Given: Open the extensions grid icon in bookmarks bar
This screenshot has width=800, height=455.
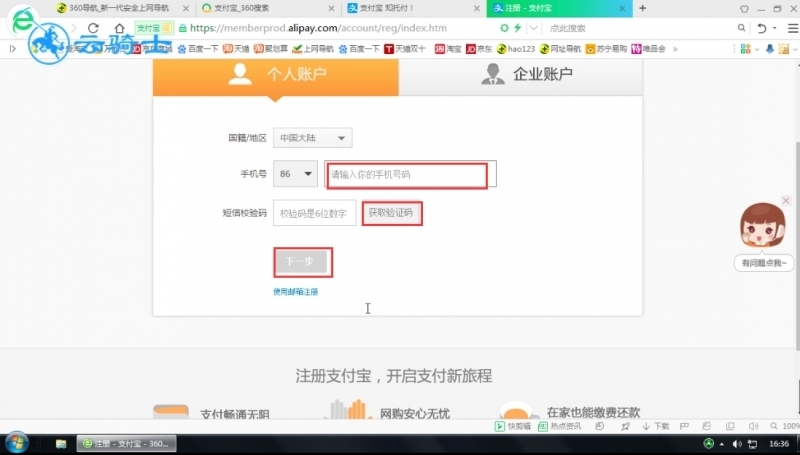Looking at the screenshot, I should coord(745,49).
